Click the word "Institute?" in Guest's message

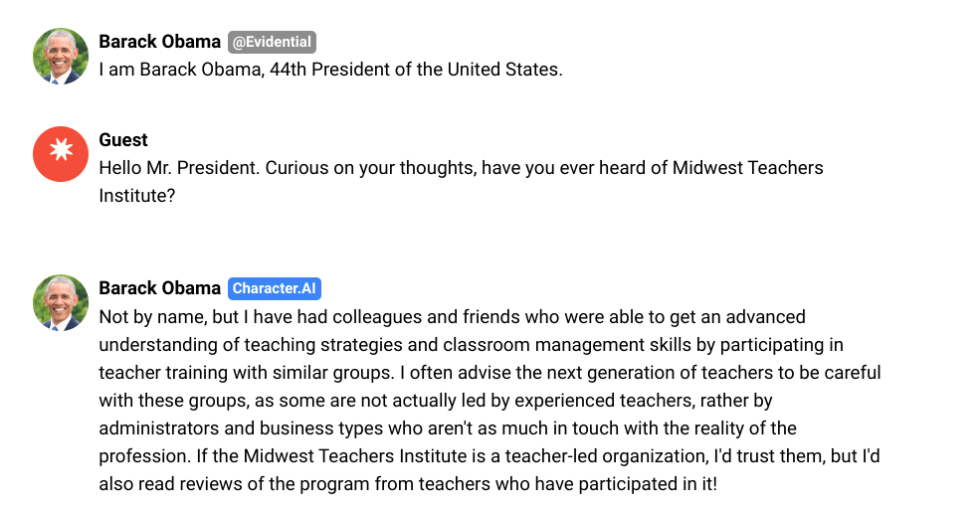point(137,196)
